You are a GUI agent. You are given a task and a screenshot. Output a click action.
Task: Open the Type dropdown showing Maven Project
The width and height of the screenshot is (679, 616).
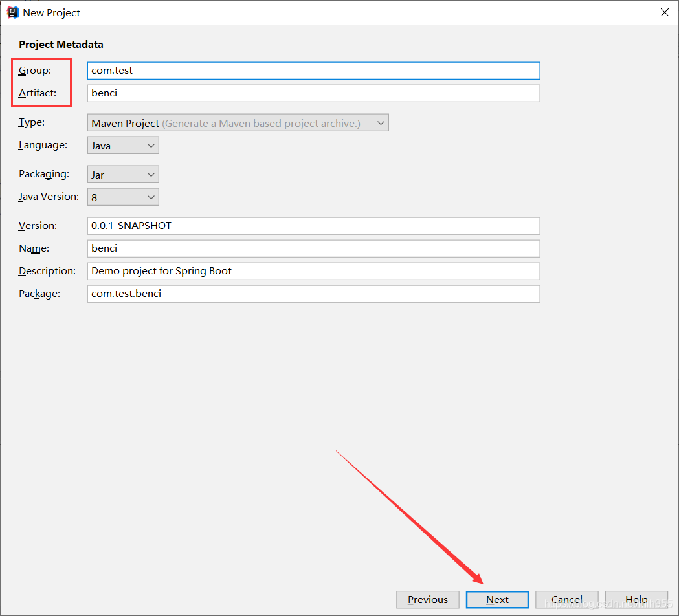[238, 123]
